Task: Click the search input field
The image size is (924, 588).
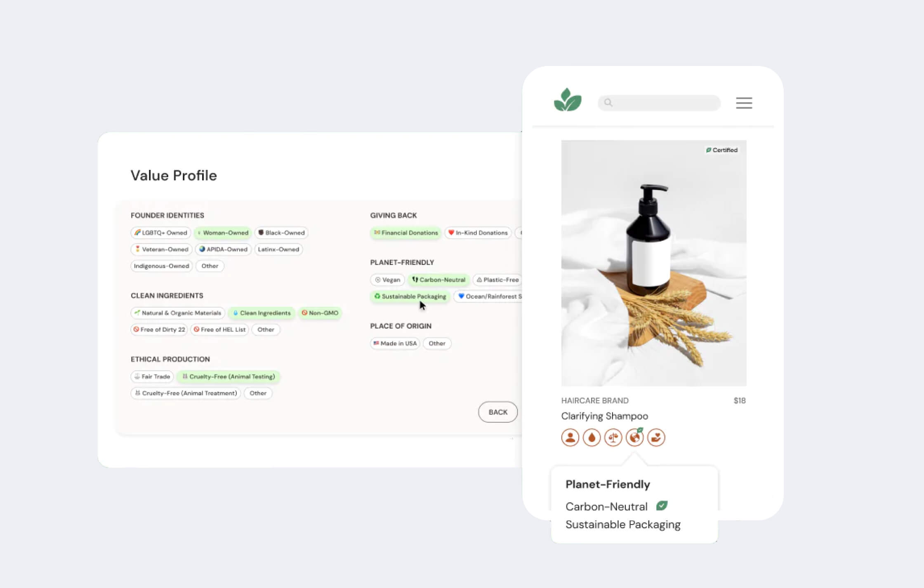Action: [659, 103]
